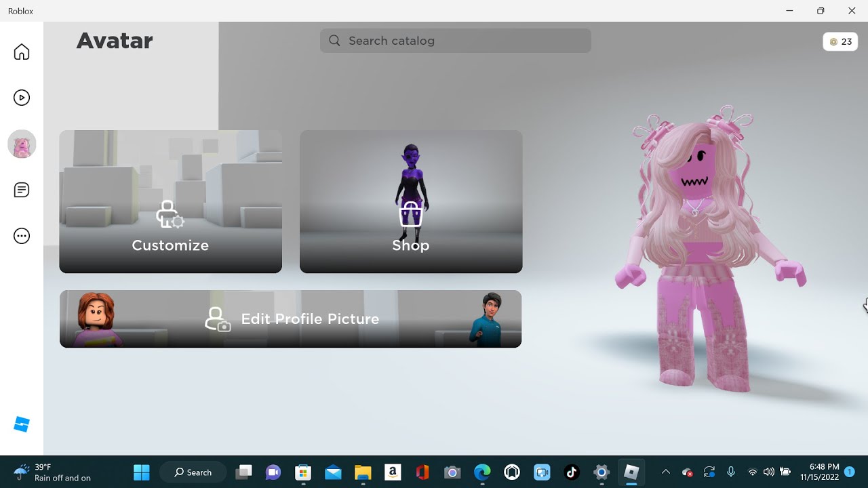
Task: Open the Robux balance showing 23
Action: (840, 41)
